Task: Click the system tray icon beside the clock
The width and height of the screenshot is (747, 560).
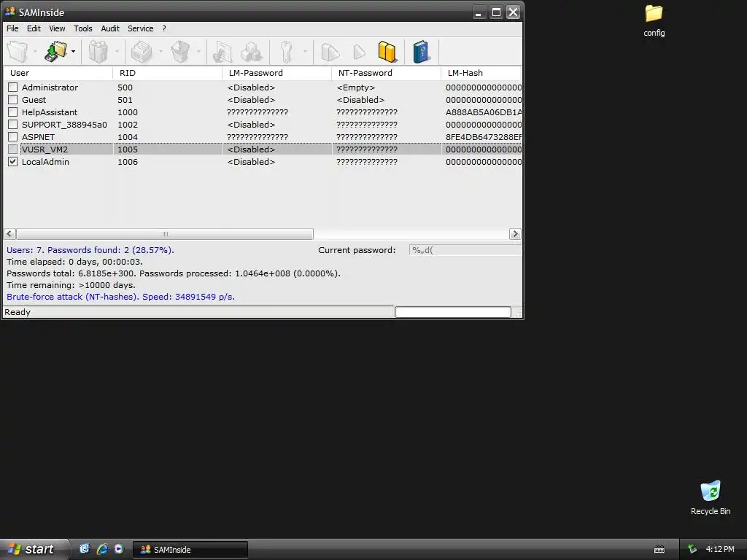Action: (x=692, y=549)
